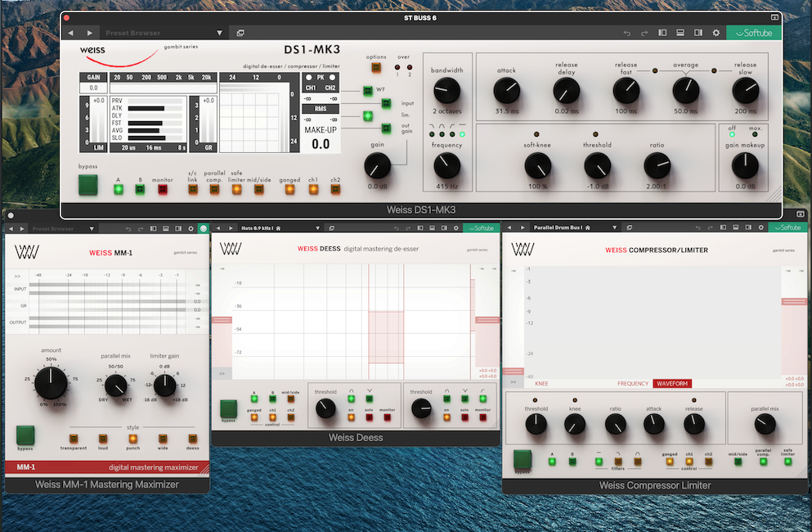The image size is (812, 532).
Task: Click copy-window icon in Weiss Deess toolbar
Action: point(331,228)
